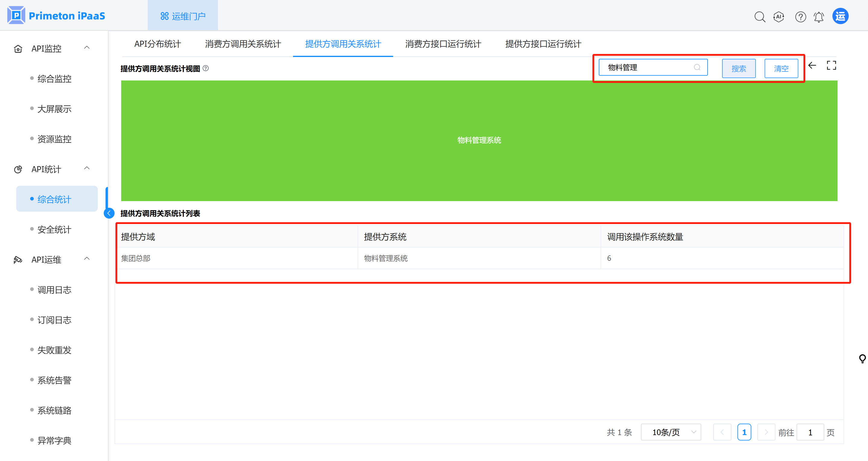This screenshot has width=868, height=461.
Task: Switch to 消费方调用关系统计 tab
Action: 243,44
